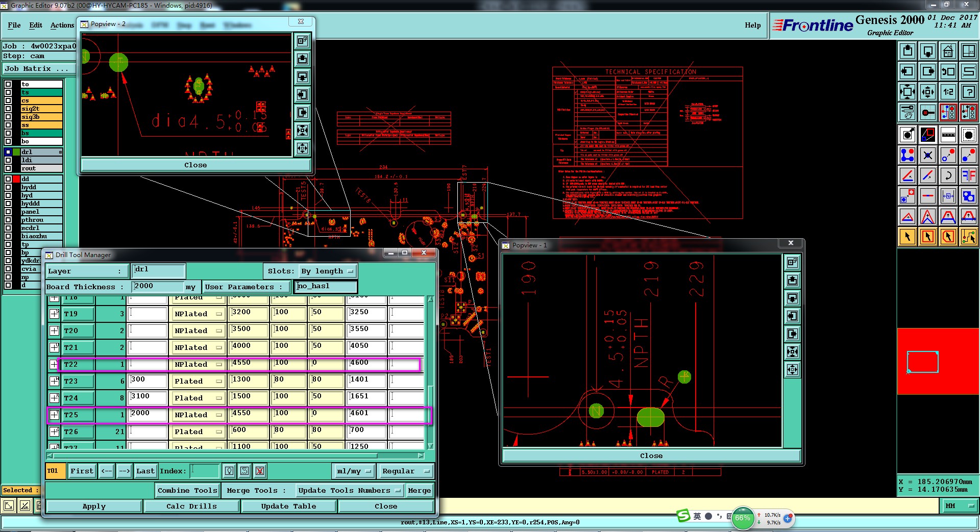Click the Sogou input method S icon

[683, 516]
